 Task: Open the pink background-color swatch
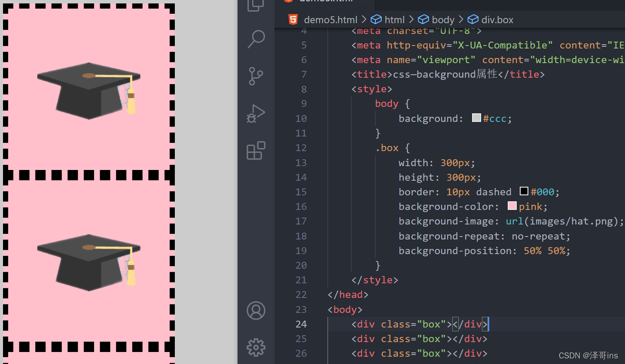coord(512,206)
